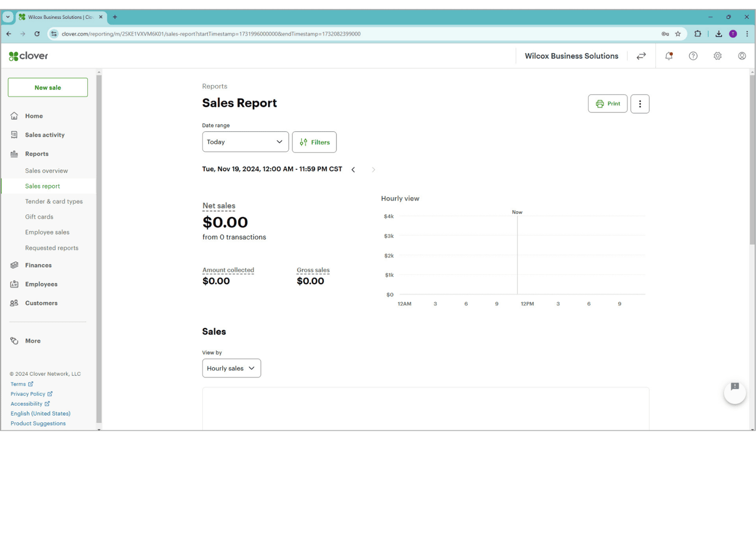Viewport: 756px width, 540px height.
Task: Click the Now marker on hourly chart
Action: 517,212
